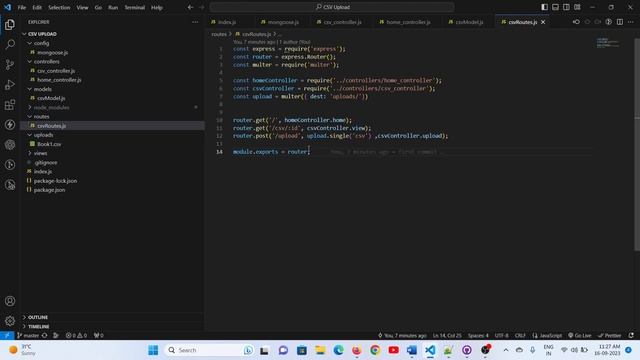The height and width of the screenshot is (360, 640).
Task: Open package.json in explorer
Action: 112,190
